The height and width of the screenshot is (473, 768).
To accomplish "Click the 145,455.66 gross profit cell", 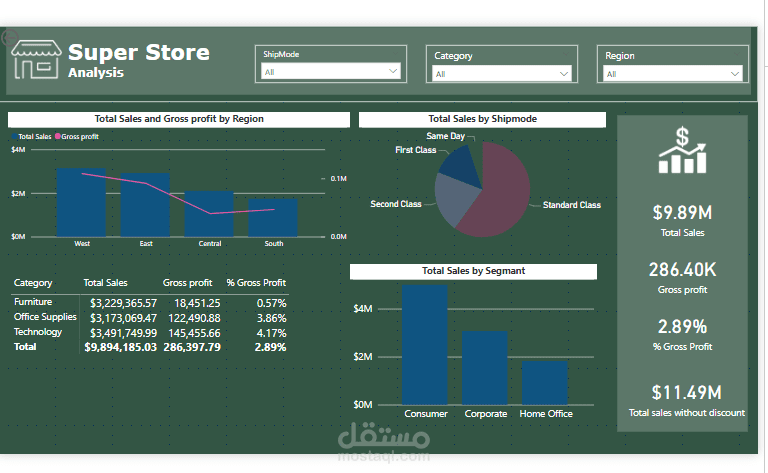I will (x=194, y=333).
